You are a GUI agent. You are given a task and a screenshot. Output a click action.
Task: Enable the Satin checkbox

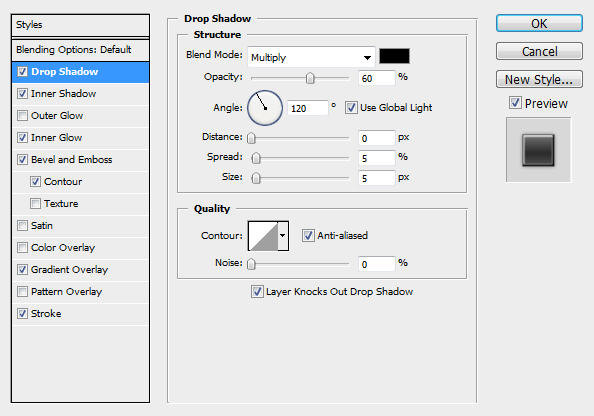pyautogui.click(x=22, y=225)
